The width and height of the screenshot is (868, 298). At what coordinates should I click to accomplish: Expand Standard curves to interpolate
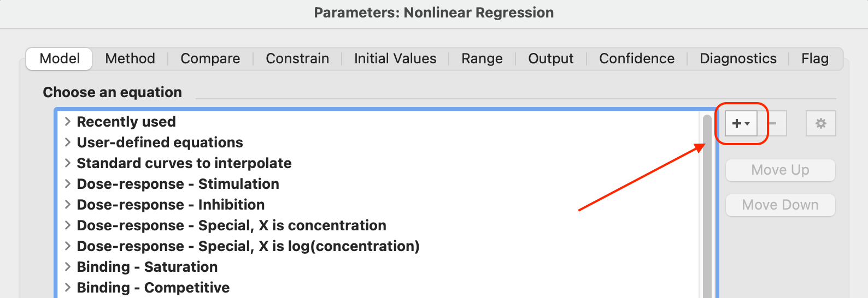(x=68, y=163)
